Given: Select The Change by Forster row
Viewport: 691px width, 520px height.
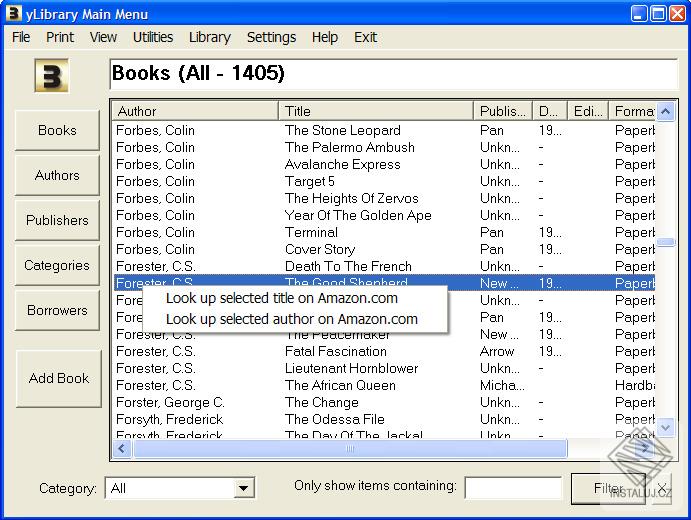Looking at the screenshot, I should pyautogui.click(x=384, y=402).
